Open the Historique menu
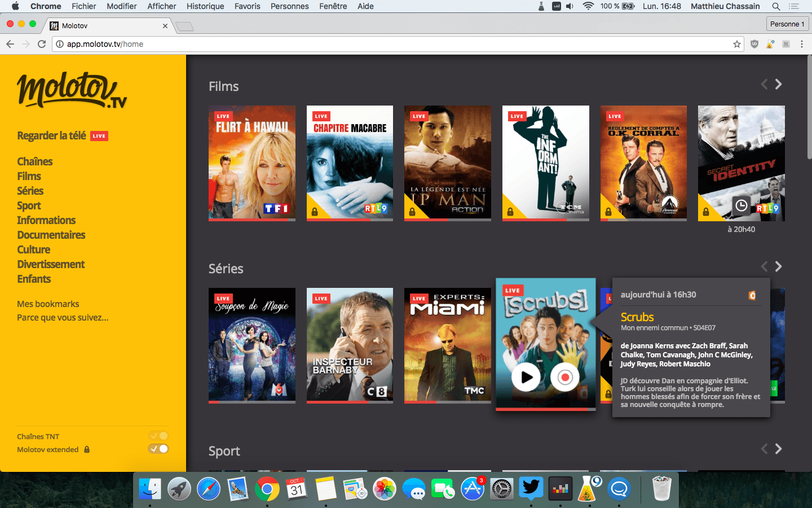The height and width of the screenshot is (508, 812). pos(205,6)
